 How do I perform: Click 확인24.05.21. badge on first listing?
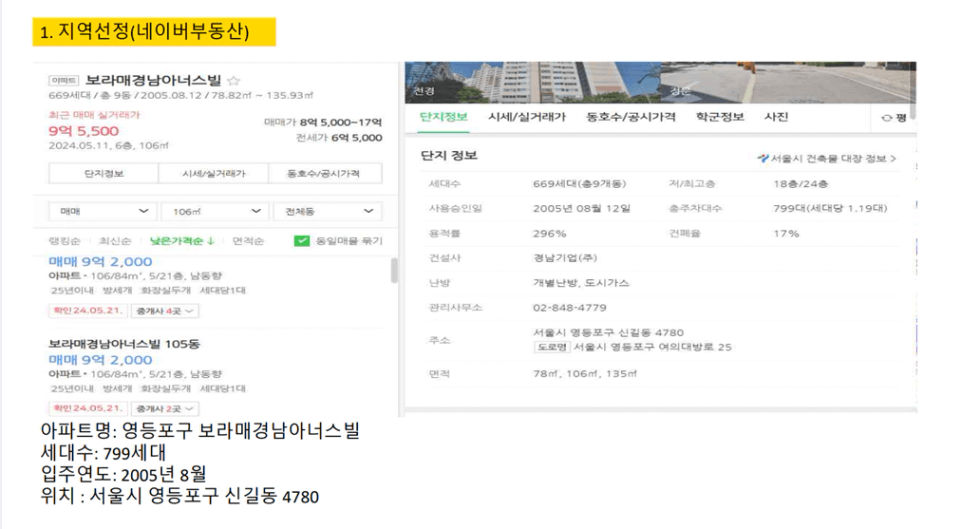88,311
